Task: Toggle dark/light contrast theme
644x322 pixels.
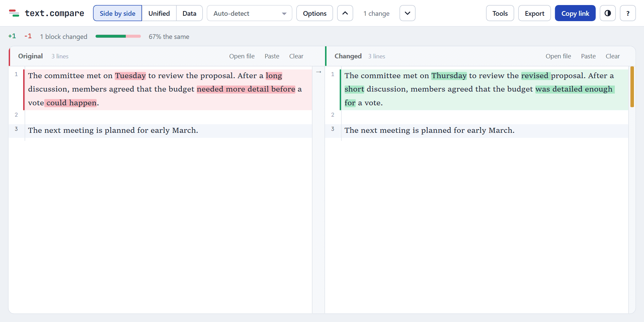Action: tap(608, 13)
